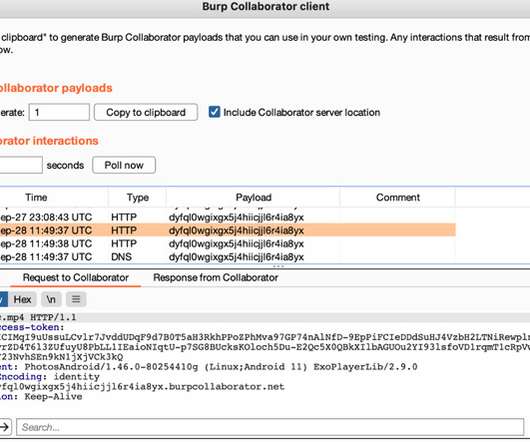
Task: Select the highlighted 11:49:37 UTC HTTP row
Action: [x=228, y=230]
